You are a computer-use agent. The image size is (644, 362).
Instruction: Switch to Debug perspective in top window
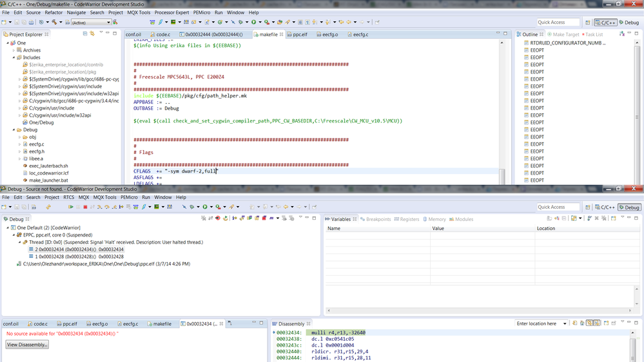(x=629, y=22)
